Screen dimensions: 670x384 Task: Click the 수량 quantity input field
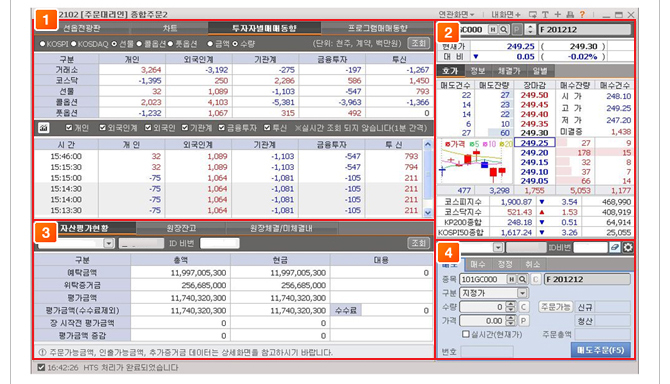click(x=483, y=307)
